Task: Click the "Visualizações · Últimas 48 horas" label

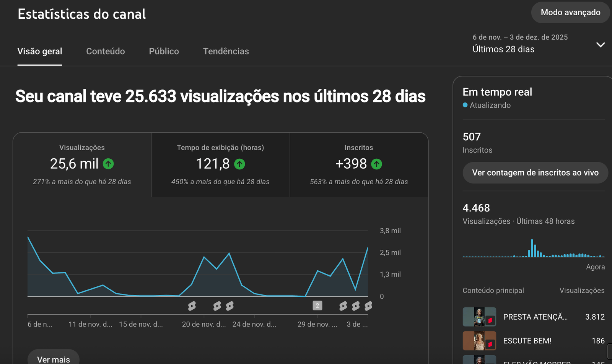Action: pyautogui.click(x=519, y=221)
